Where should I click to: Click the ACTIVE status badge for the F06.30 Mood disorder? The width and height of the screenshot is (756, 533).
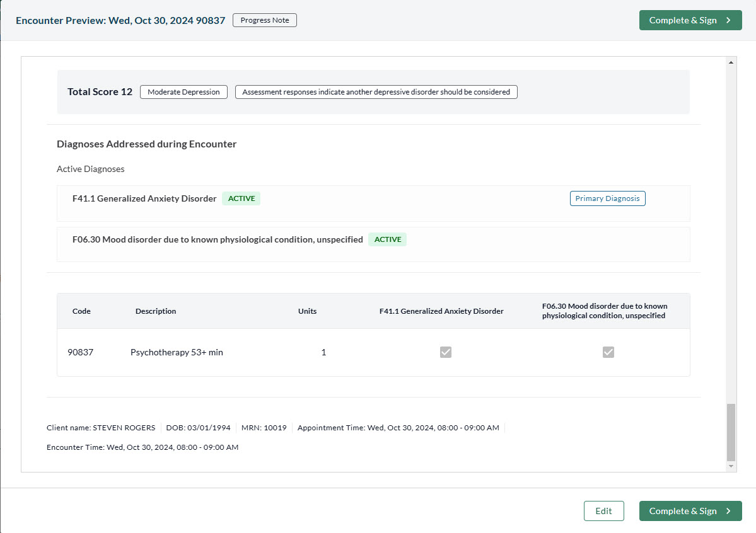click(388, 239)
